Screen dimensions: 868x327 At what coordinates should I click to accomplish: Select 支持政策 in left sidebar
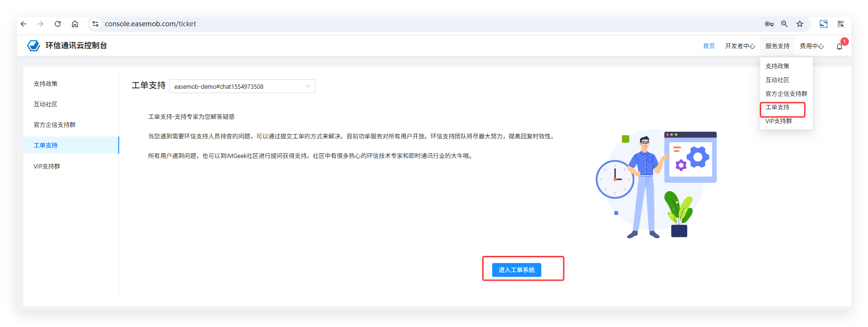pos(46,84)
